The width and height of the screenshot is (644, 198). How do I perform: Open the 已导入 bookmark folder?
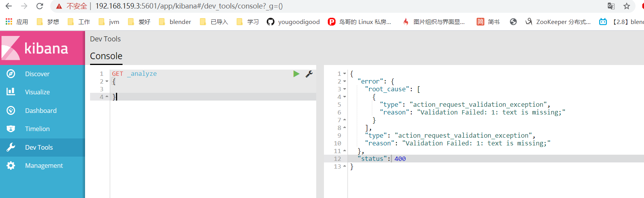(214, 22)
